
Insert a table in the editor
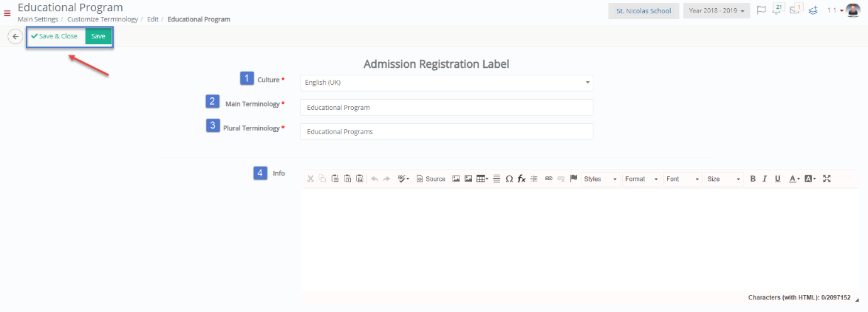[x=482, y=179]
